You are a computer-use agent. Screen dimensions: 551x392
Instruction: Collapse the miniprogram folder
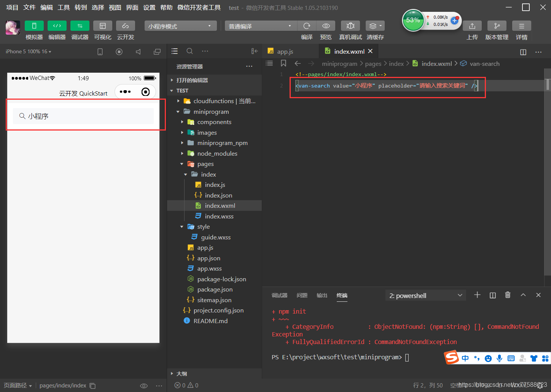pos(214,112)
